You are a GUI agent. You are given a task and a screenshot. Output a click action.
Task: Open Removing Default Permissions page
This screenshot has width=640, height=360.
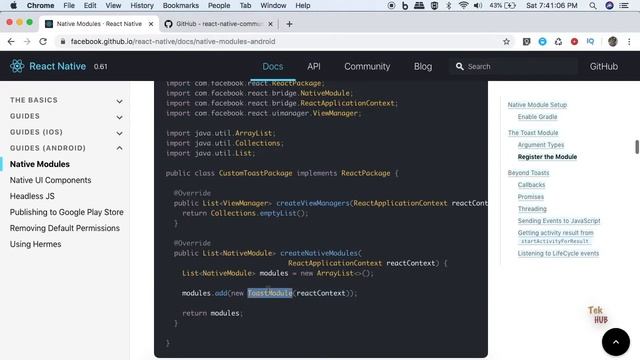[x=64, y=228]
